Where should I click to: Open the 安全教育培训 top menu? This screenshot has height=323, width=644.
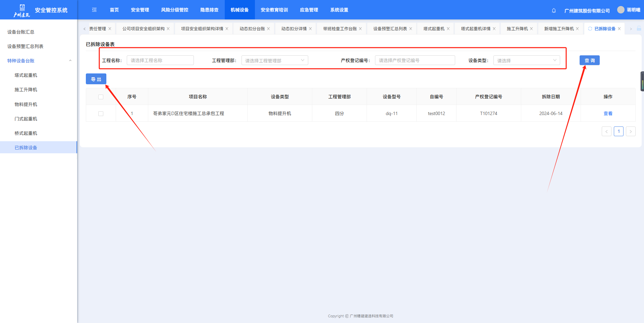pos(274,10)
